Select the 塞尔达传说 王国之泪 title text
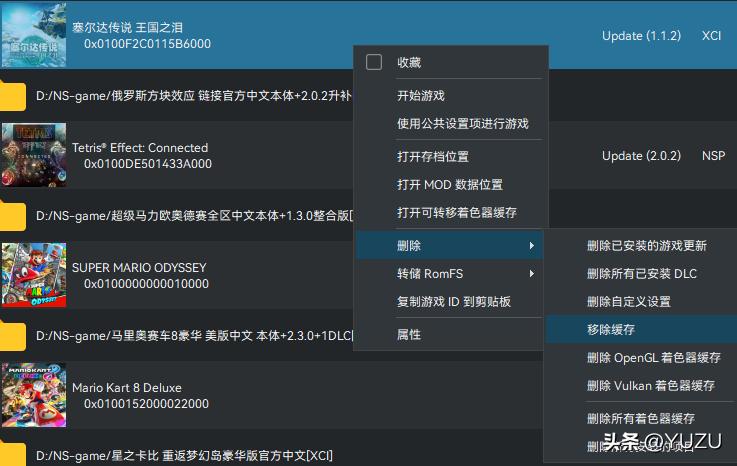737x466 pixels. pyautogui.click(x=127, y=27)
